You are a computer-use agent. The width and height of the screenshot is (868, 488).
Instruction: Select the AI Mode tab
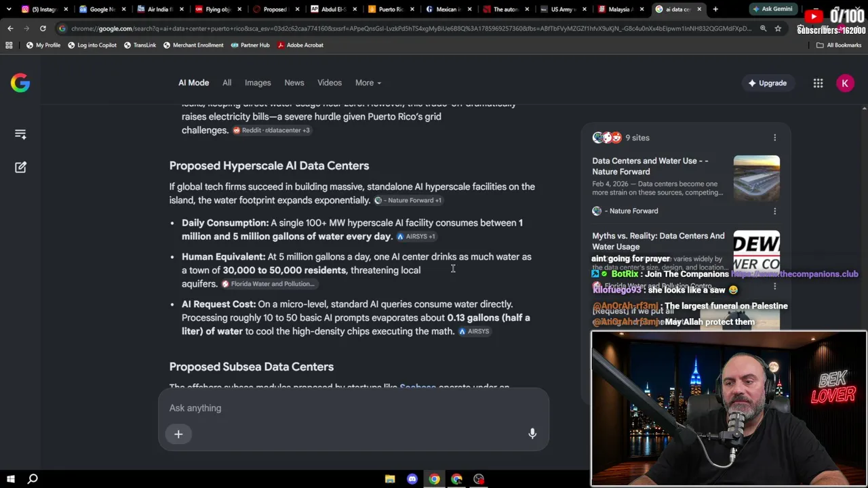pyautogui.click(x=193, y=83)
